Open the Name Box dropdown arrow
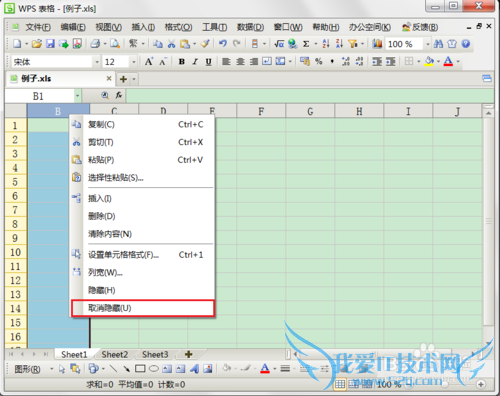This screenshot has width=500, height=396. point(77,96)
